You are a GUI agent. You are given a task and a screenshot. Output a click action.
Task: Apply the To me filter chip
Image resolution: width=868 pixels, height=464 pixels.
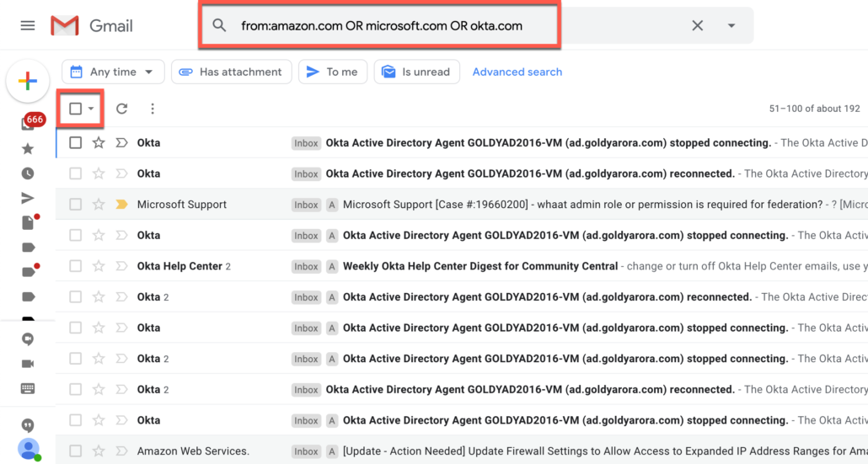point(333,72)
